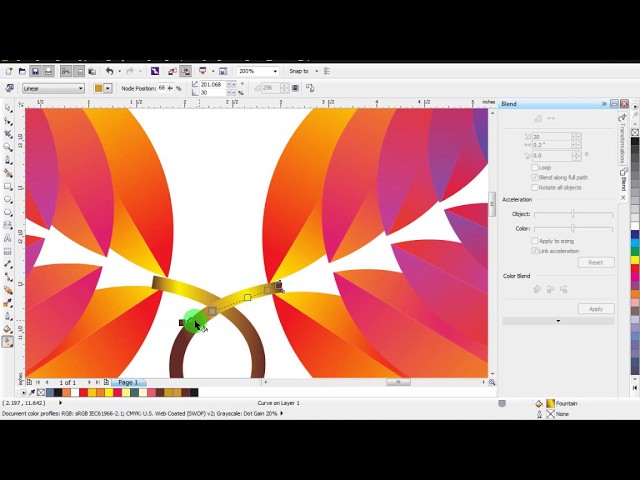The width and height of the screenshot is (640, 480).
Task: Toggle Link acceleration checkbox
Action: coord(534,251)
